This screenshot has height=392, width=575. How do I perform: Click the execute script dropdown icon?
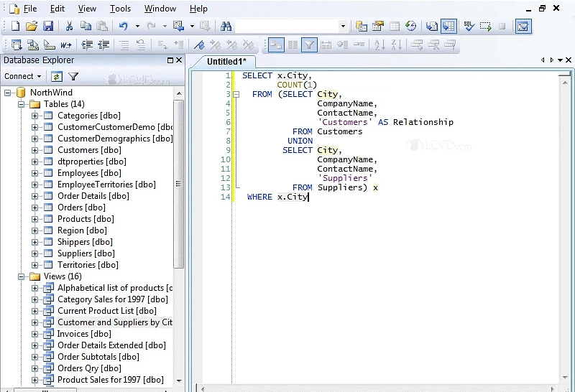(178, 27)
